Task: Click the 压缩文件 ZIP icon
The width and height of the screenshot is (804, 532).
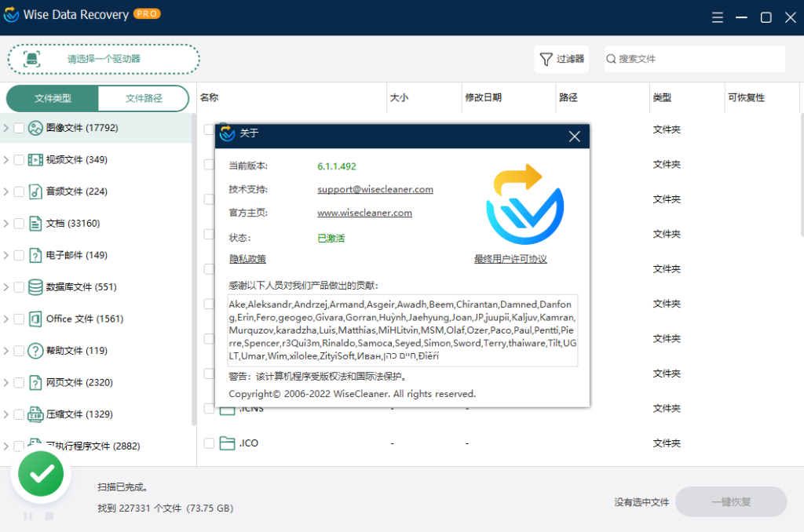Action: coord(35,414)
